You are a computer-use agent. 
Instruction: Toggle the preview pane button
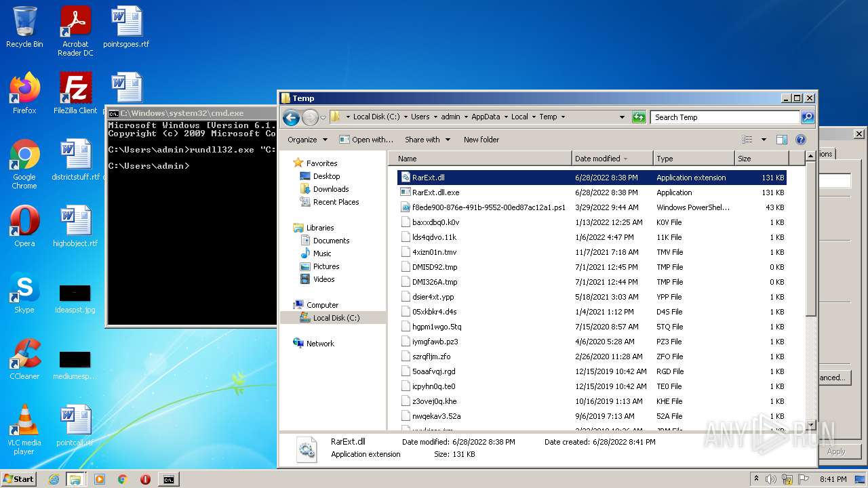[781, 140]
